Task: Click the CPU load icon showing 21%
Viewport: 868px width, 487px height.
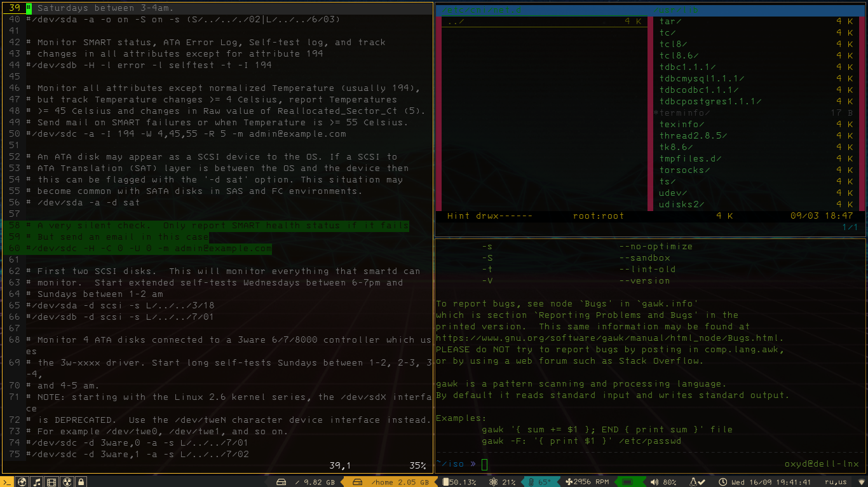Action: click(x=494, y=482)
